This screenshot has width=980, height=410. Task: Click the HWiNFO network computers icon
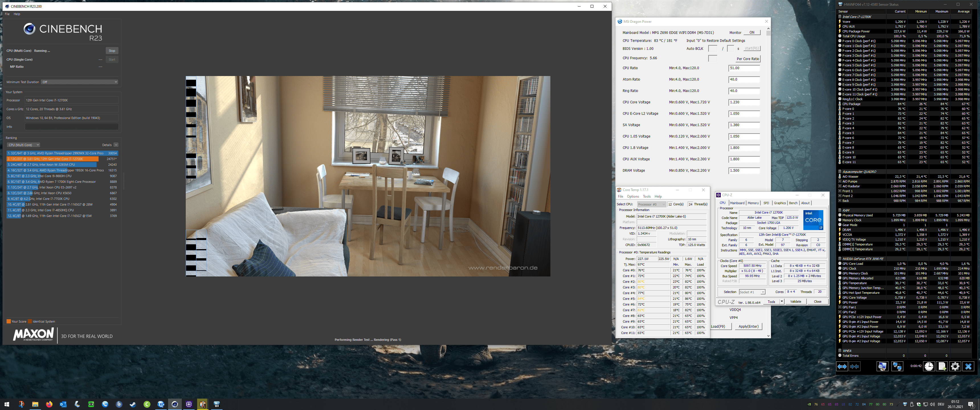tap(897, 366)
